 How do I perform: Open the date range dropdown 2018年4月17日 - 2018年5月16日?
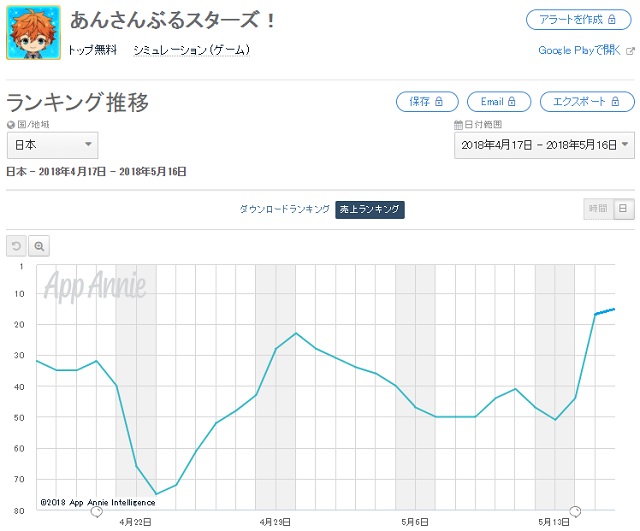pos(544,145)
